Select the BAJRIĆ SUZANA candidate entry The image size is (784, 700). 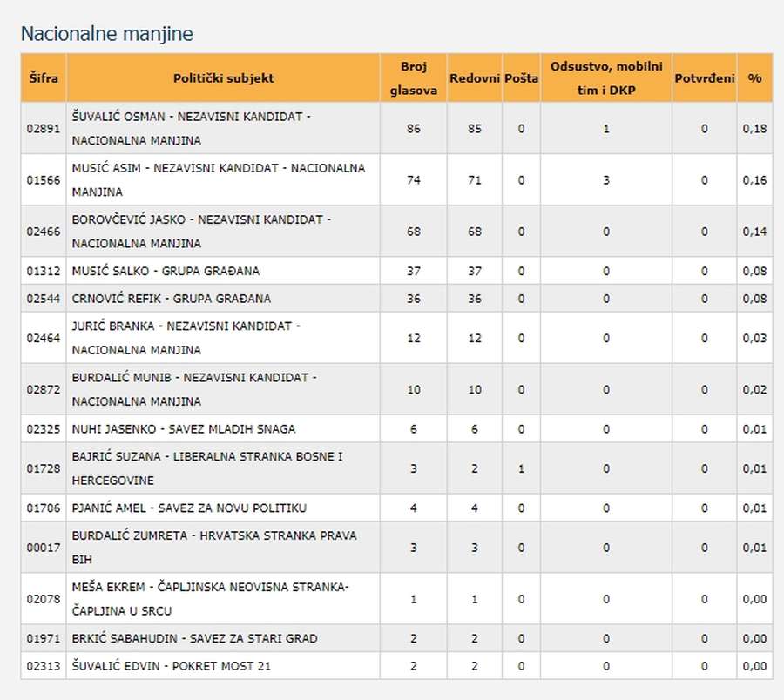(x=207, y=468)
